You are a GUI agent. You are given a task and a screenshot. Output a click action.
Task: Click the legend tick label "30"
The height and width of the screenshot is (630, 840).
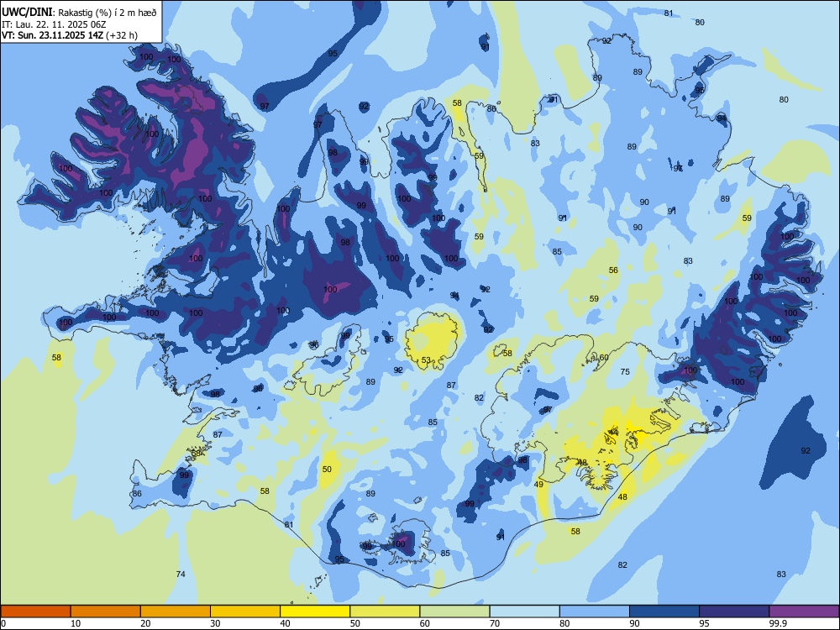[215, 623]
